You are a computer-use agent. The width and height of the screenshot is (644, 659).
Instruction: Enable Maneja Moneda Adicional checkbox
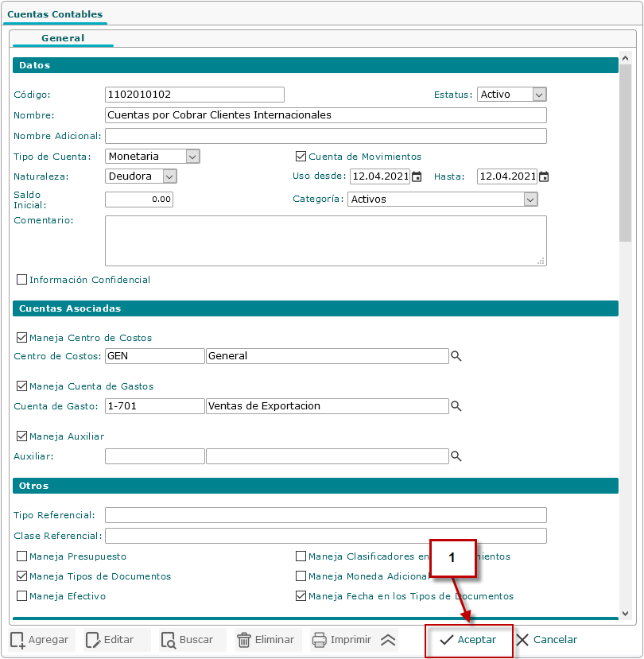click(x=301, y=576)
